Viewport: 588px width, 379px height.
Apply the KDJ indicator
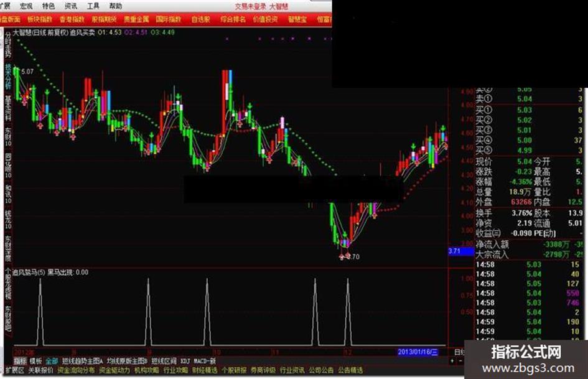(185, 361)
